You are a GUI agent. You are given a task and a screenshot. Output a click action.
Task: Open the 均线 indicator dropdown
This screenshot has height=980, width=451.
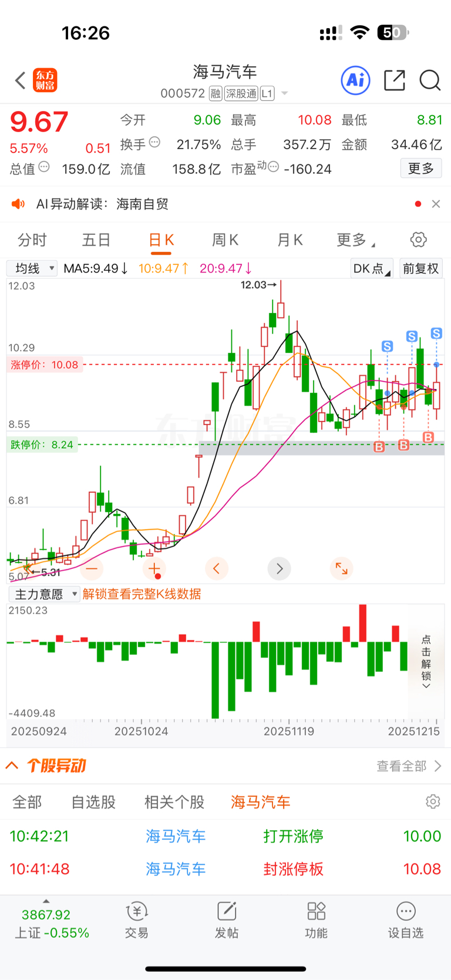[32, 268]
